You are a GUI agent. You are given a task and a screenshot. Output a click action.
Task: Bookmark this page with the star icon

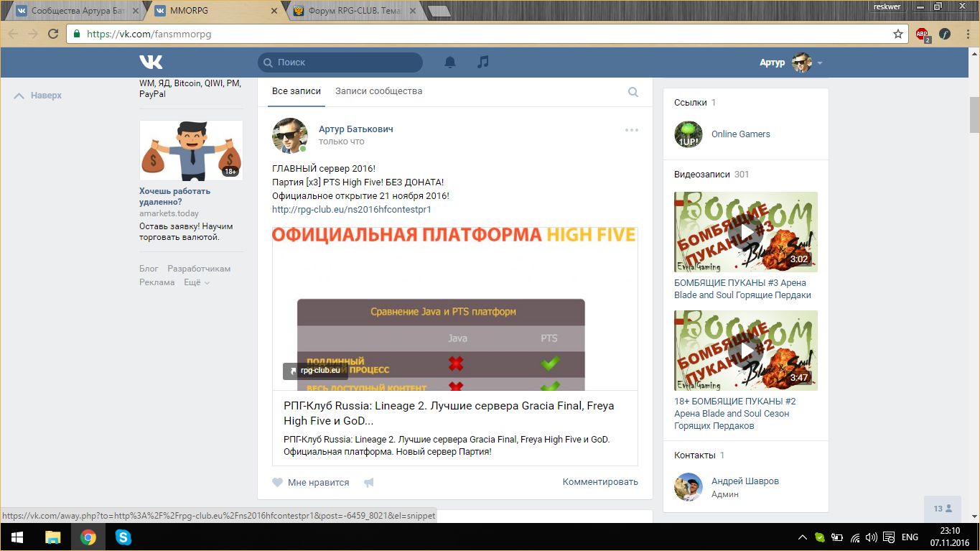pyautogui.click(x=898, y=34)
